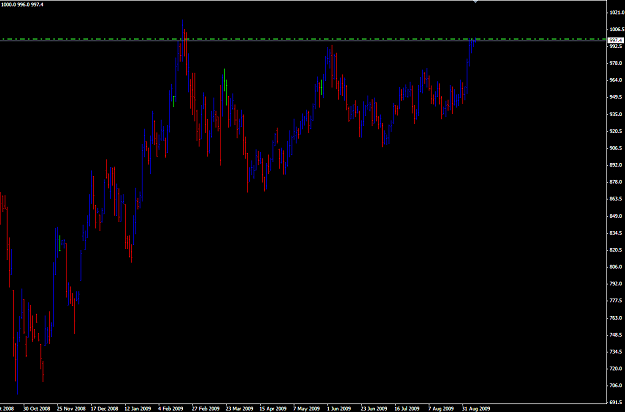
Task: Click the 906.5 price scale label
Action: [616, 148]
